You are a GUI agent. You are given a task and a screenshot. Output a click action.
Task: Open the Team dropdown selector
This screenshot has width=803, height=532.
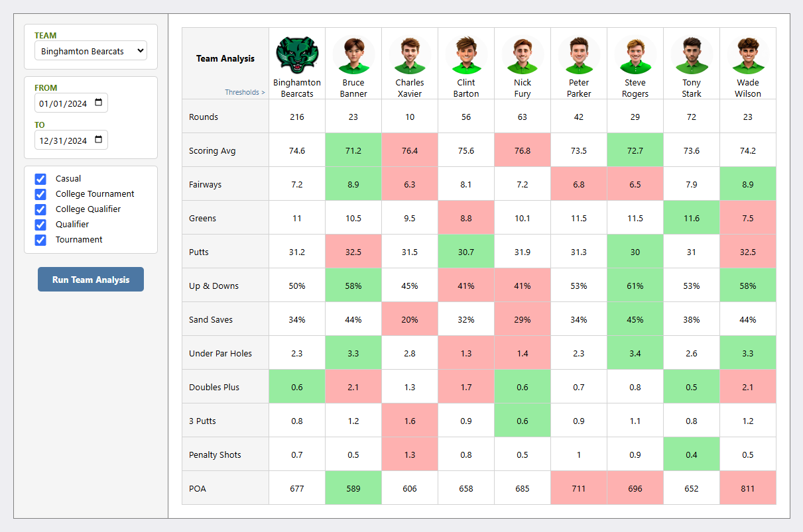[91, 51]
